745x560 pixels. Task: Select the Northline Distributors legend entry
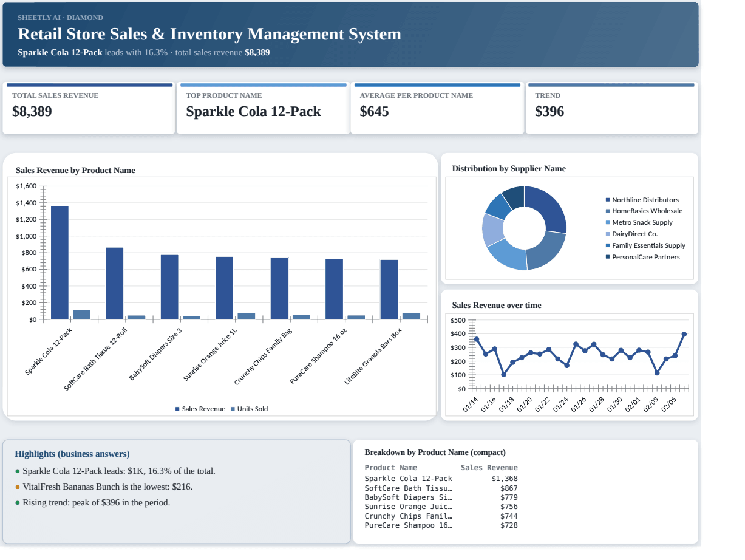[642, 200]
